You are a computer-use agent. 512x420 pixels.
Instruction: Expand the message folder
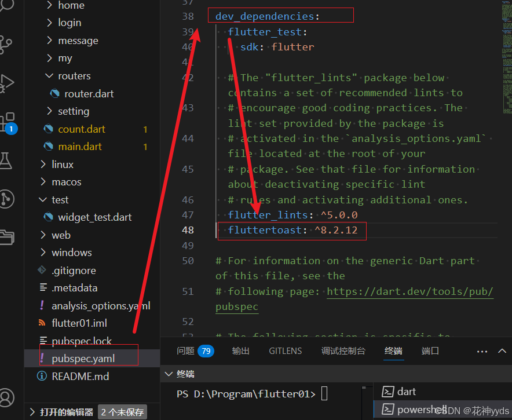click(49, 40)
